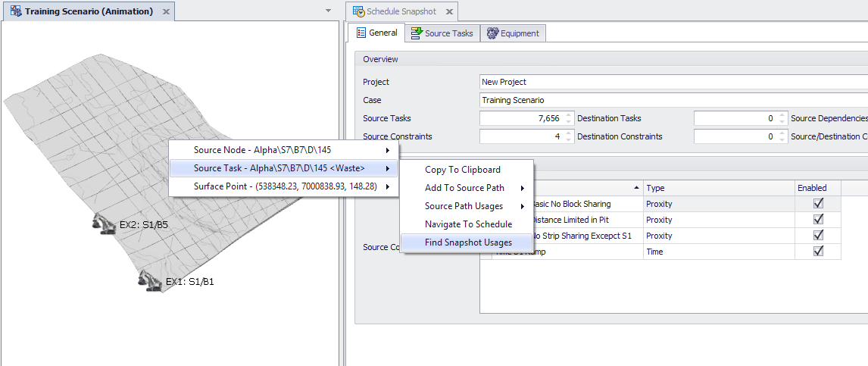Sort by the Type column header
Screen dimensions: 868x366
pos(719,188)
